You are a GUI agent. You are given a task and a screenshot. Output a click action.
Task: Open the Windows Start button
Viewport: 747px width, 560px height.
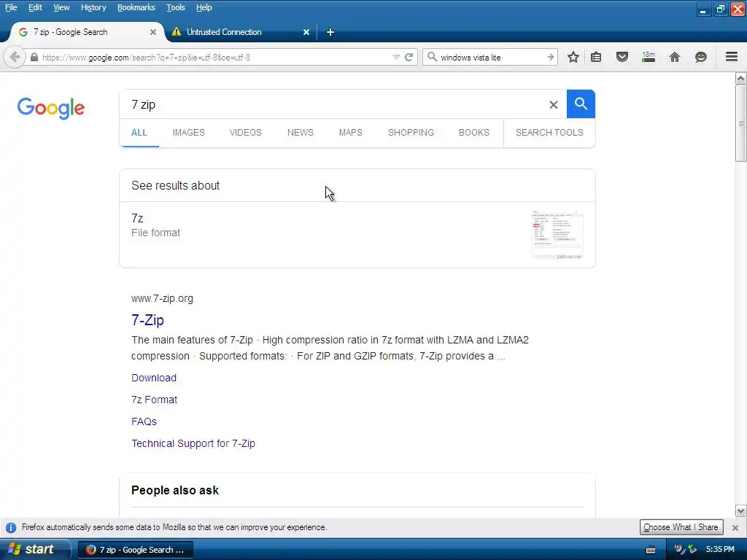point(34,549)
